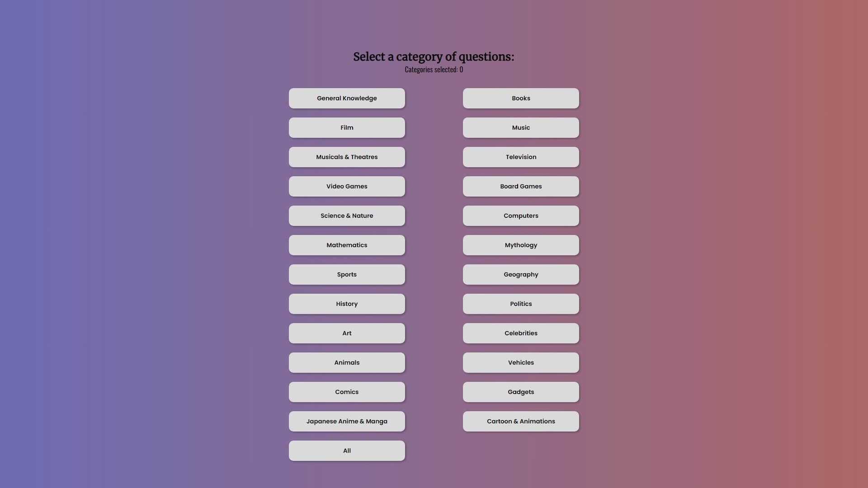Select the Television category

520,157
